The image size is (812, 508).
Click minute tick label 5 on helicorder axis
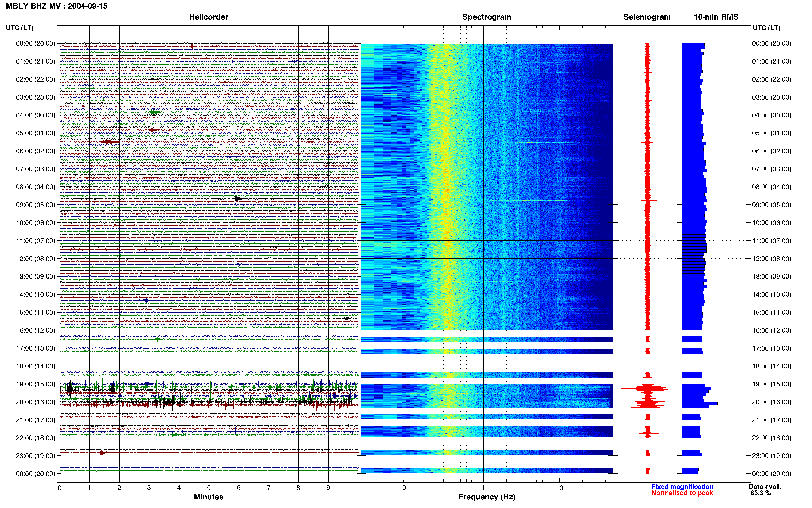pyautogui.click(x=209, y=488)
